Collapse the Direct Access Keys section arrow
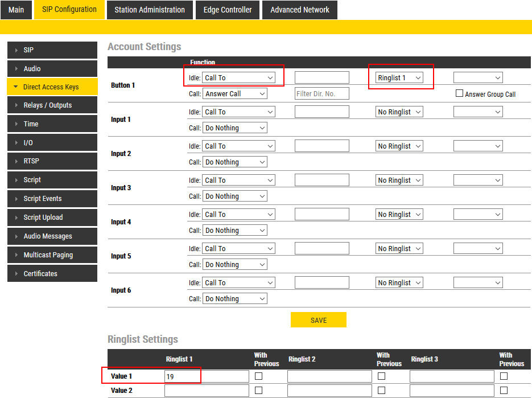The image size is (532, 398). (x=15, y=87)
